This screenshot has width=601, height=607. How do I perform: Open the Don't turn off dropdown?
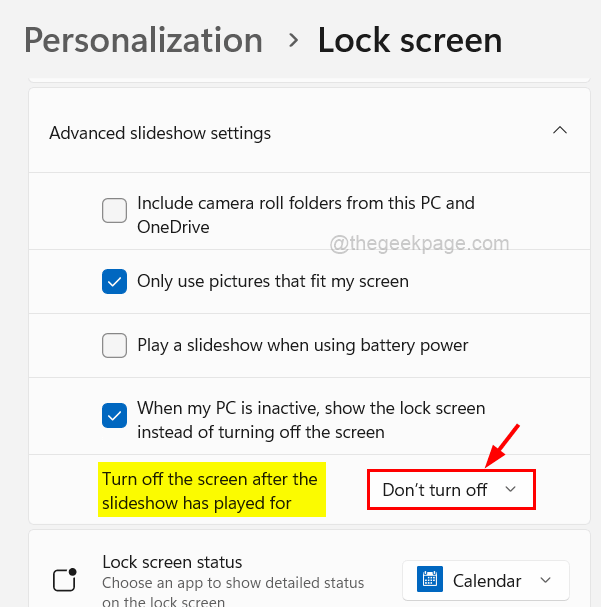coord(451,490)
